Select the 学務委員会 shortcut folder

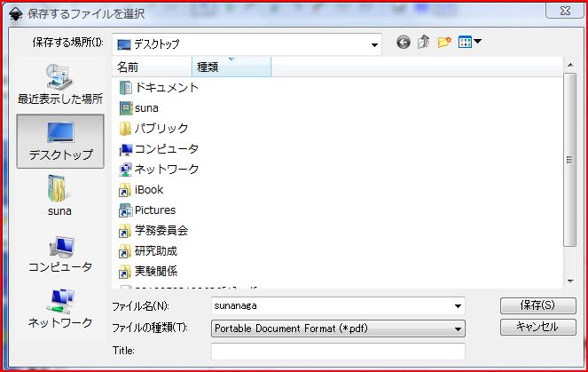click(161, 231)
